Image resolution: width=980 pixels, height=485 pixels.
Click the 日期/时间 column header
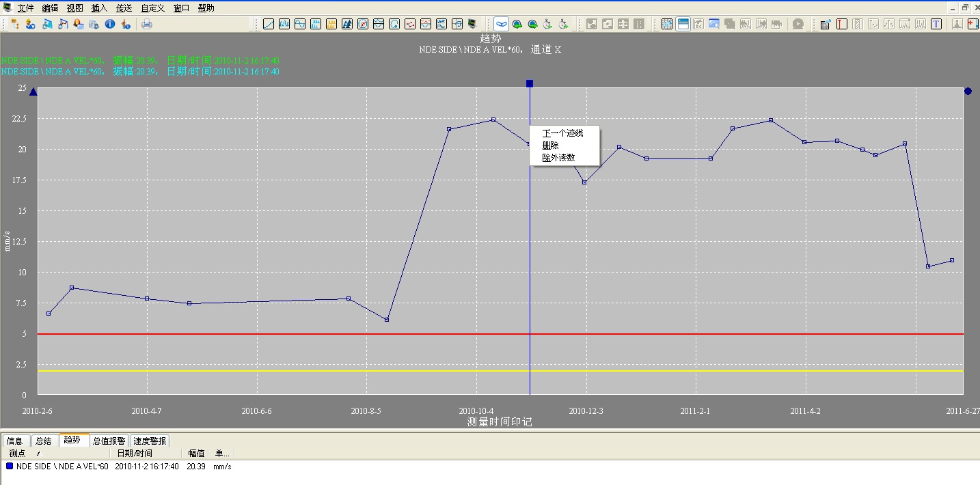[x=135, y=453]
